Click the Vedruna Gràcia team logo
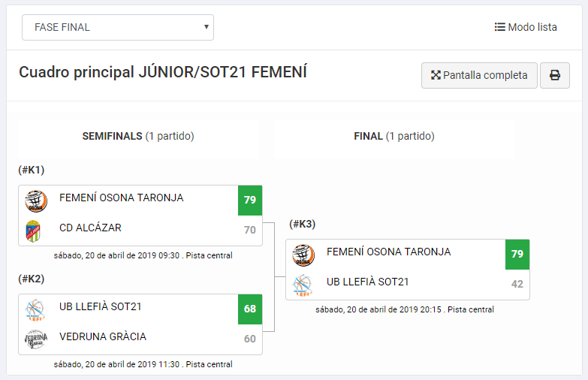 [36, 339]
